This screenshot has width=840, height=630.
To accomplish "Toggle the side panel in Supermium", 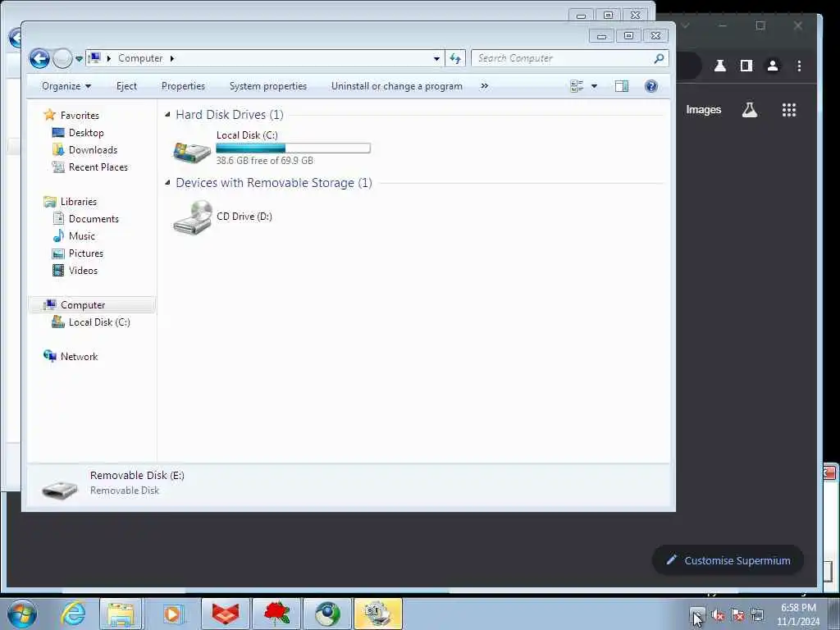I will point(746,66).
